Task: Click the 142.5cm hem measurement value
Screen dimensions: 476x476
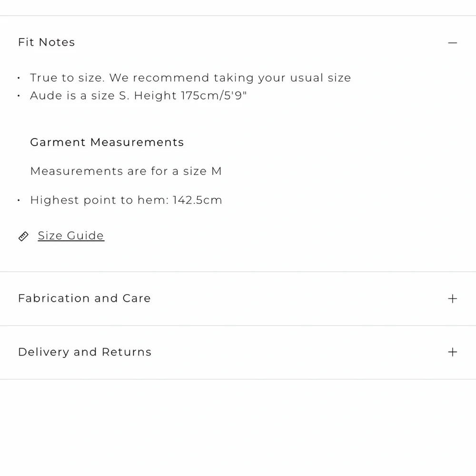Action: click(x=198, y=200)
